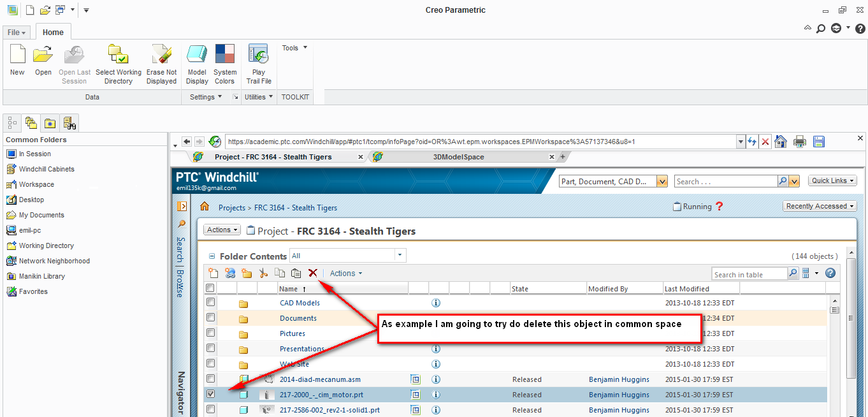
Task: Click the Command Search magnifier icon
Action: click(x=821, y=28)
